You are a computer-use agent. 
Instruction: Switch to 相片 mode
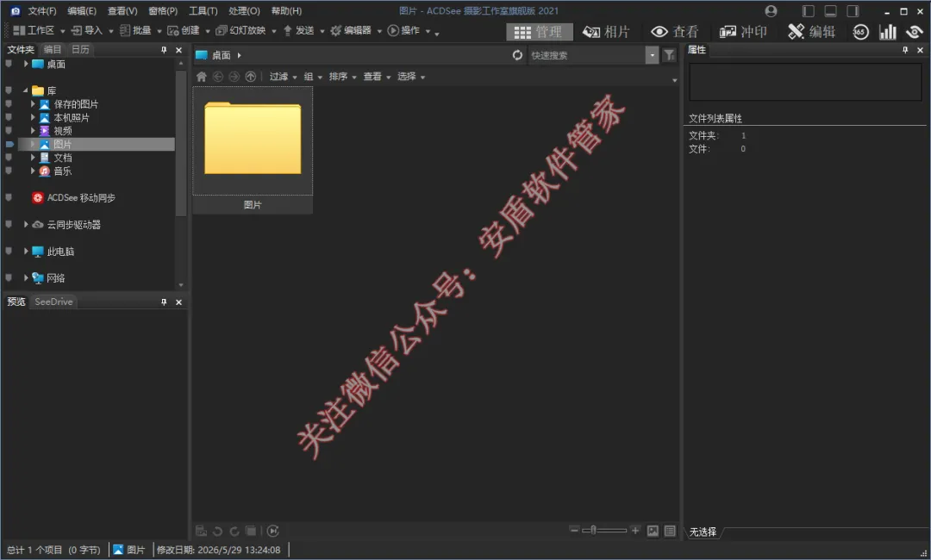(606, 32)
